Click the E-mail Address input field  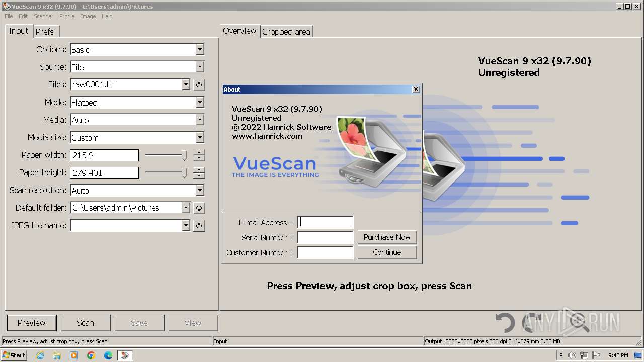click(x=325, y=222)
